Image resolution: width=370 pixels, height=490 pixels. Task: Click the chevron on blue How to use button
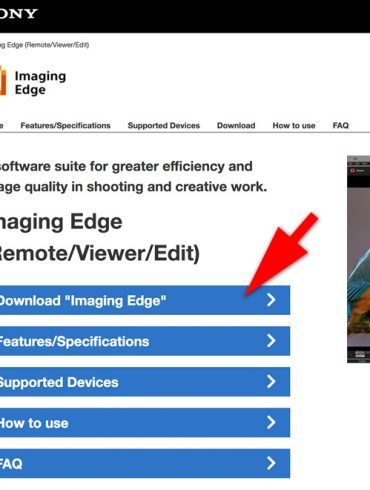click(x=271, y=422)
